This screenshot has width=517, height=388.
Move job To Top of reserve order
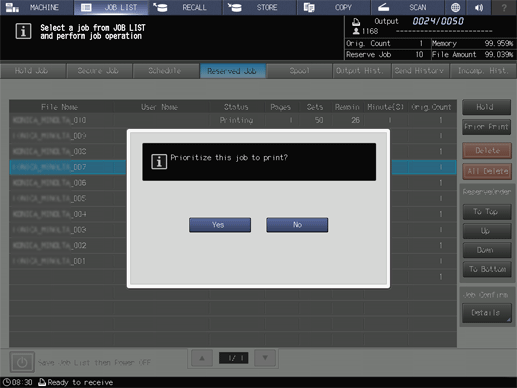tap(487, 212)
